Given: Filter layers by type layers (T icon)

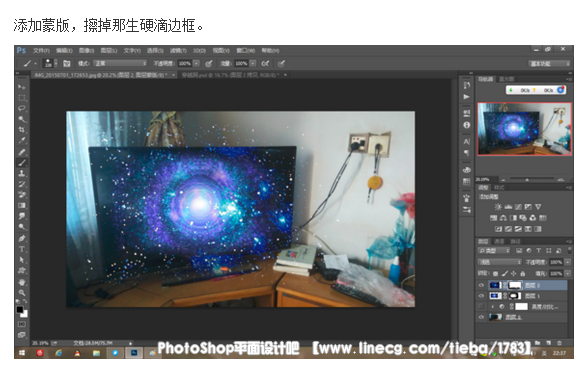Looking at the screenshot, I should 538,251.
